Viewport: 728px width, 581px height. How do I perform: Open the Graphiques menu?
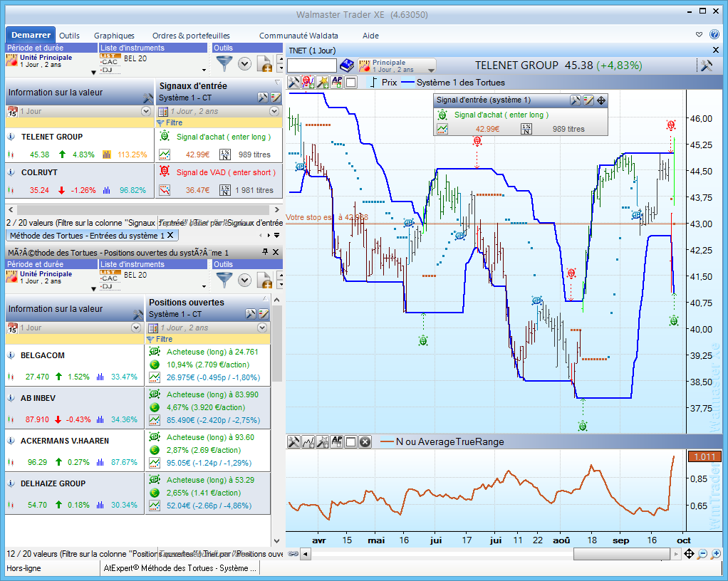coord(114,36)
